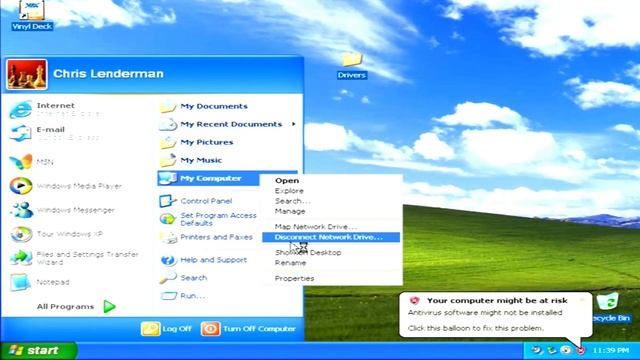Click the Turn Off Computer button
The image size is (640, 360).
[x=249, y=329]
